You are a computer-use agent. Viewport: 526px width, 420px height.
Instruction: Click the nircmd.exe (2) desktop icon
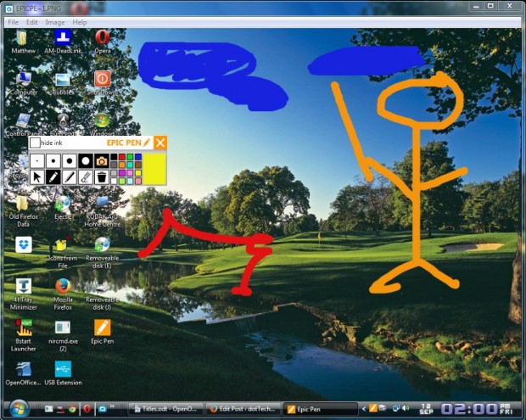click(63, 335)
